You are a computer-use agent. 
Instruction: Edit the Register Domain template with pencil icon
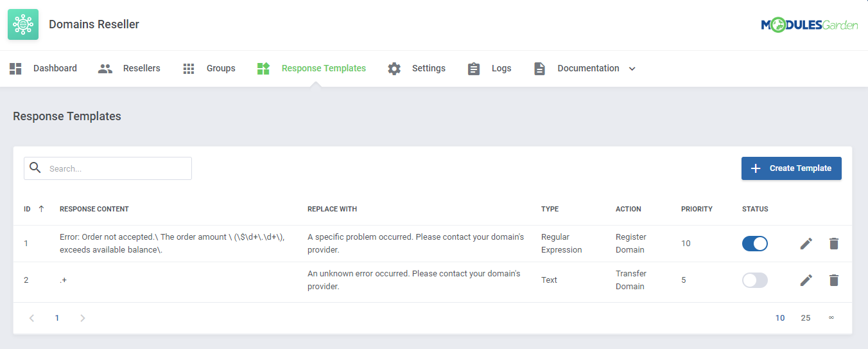point(806,244)
